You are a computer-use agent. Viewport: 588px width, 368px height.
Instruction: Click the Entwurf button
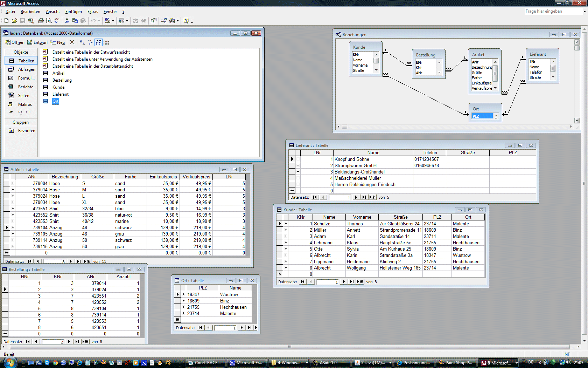coord(37,42)
